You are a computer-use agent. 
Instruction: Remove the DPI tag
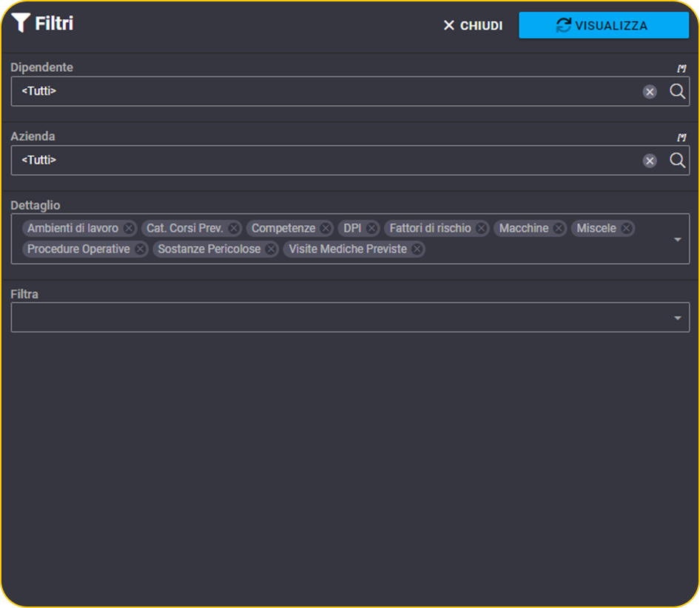pyautogui.click(x=371, y=228)
